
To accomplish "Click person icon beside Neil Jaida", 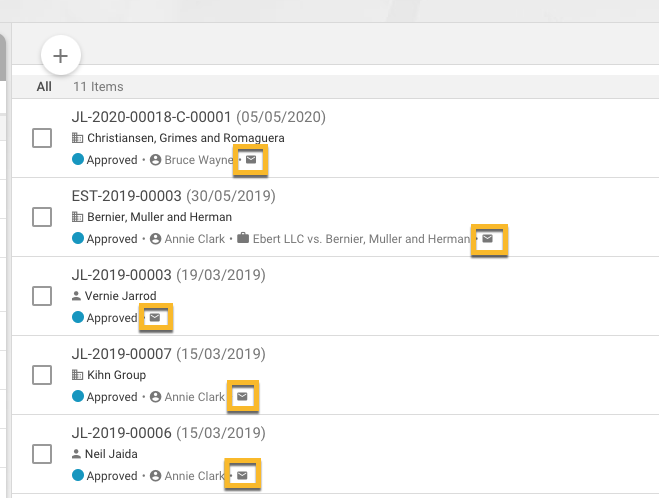I will [76, 454].
